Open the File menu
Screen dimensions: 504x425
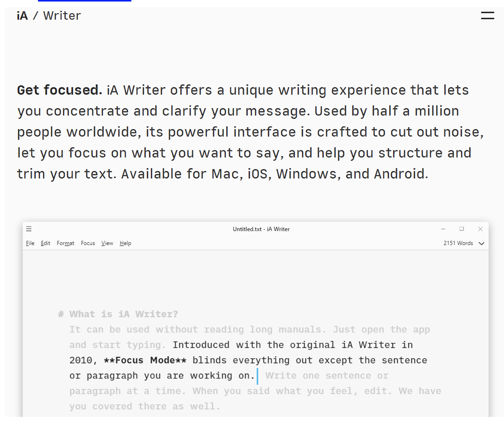point(30,243)
